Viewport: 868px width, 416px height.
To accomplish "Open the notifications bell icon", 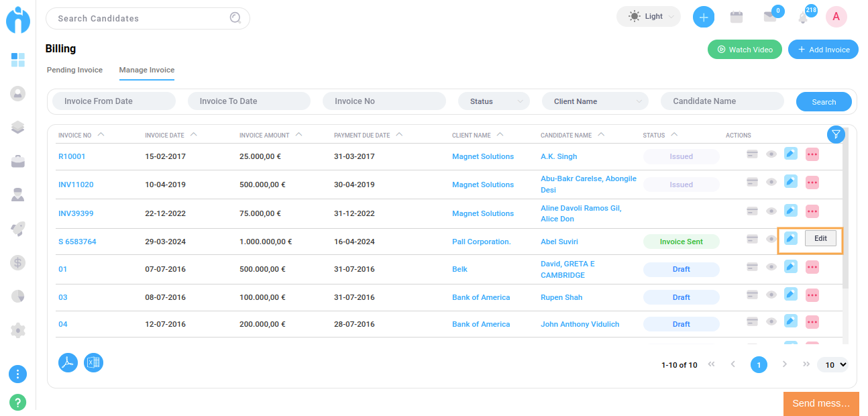I will pyautogui.click(x=803, y=18).
